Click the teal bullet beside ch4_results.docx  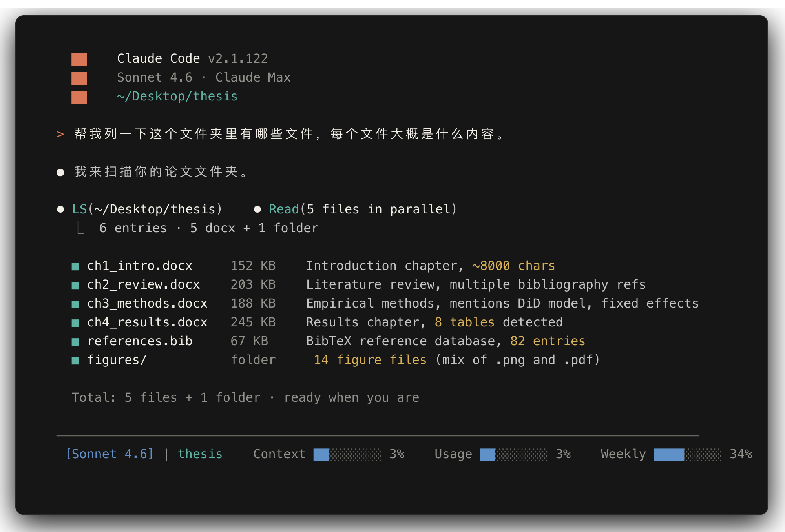click(75, 323)
